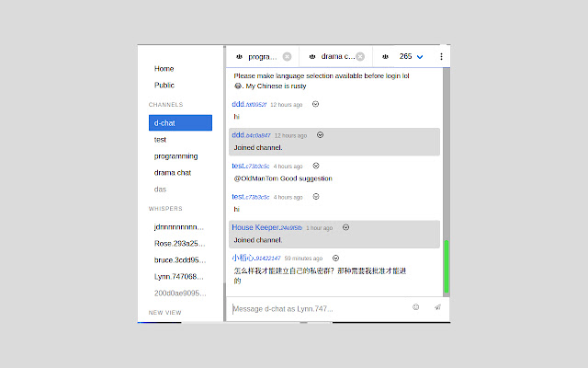Click username test above 'Good suggestion'

click(x=251, y=166)
